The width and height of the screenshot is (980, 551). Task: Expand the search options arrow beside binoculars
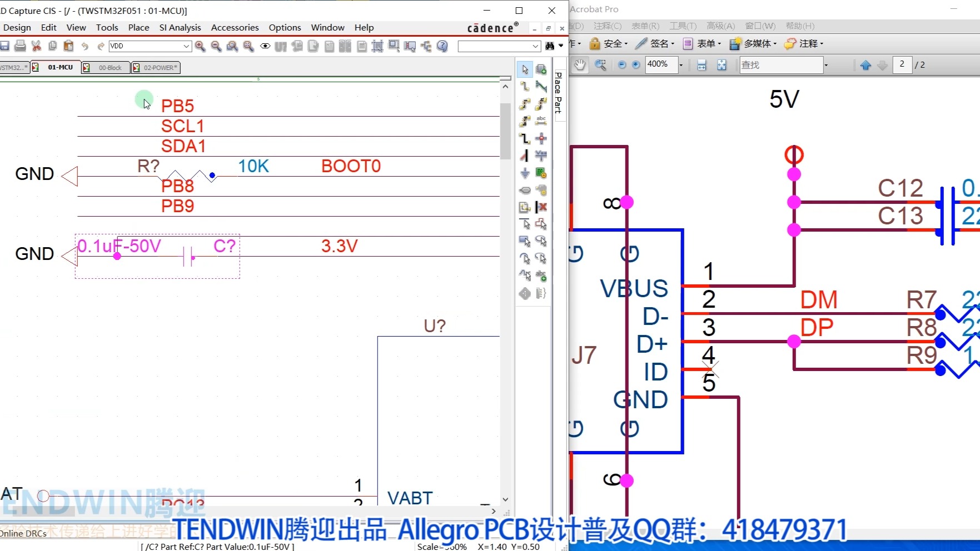[x=561, y=46]
